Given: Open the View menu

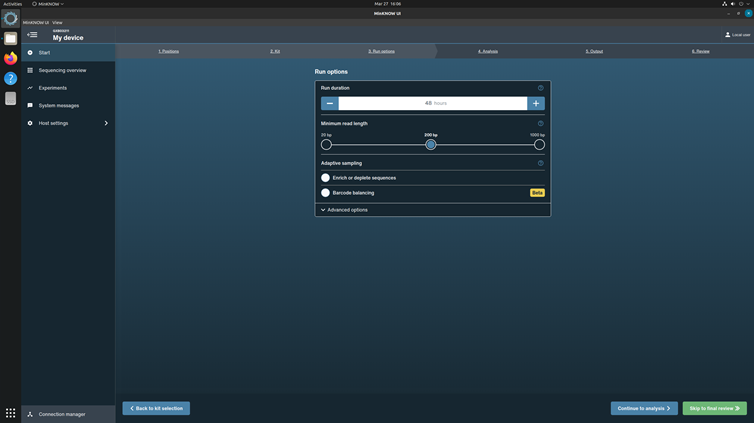Looking at the screenshot, I should click(x=57, y=22).
